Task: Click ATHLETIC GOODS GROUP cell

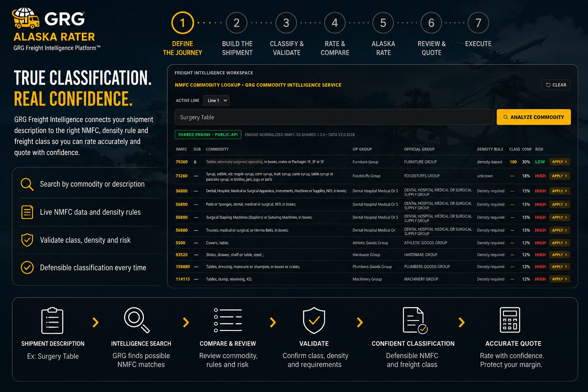Action: click(426, 243)
